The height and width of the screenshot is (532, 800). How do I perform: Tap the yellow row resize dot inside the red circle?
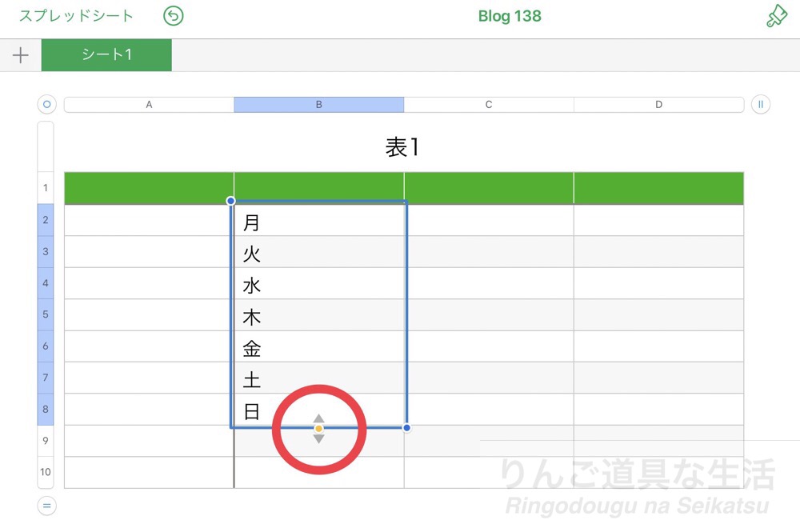(319, 429)
